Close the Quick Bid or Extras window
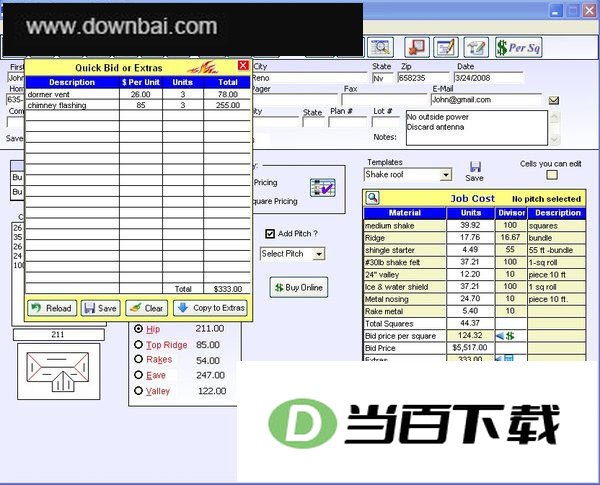The width and height of the screenshot is (600, 485). click(243, 65)
